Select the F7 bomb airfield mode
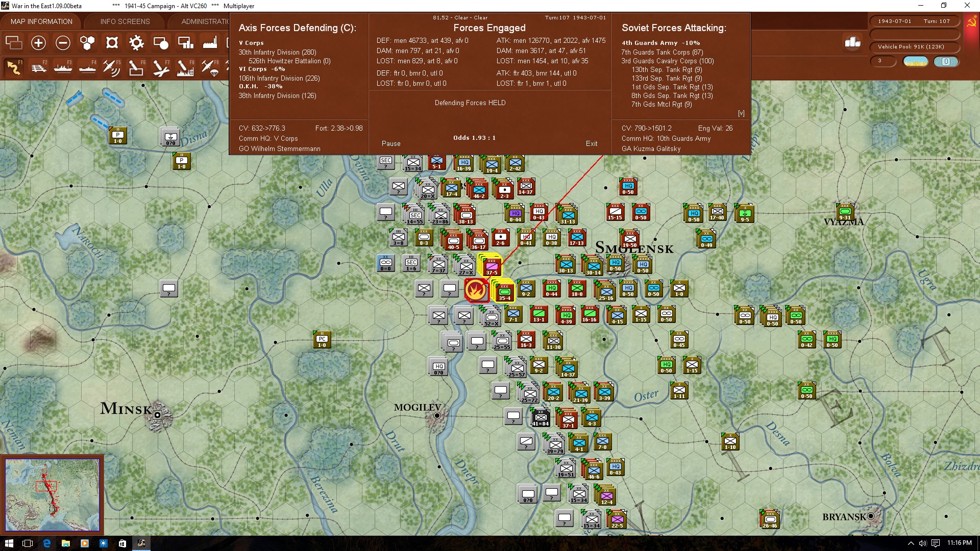 (x=161, y=67)
